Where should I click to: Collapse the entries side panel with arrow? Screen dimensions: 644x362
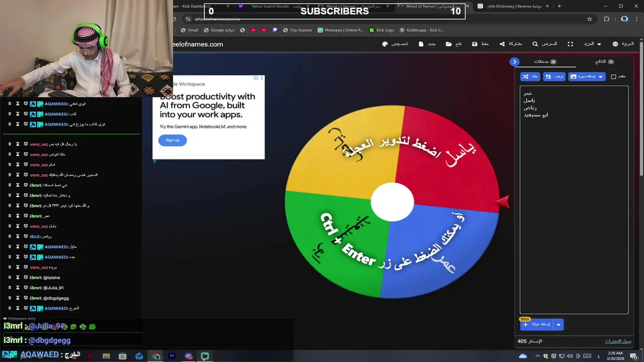pyautogui.click(x=514, y=62)
